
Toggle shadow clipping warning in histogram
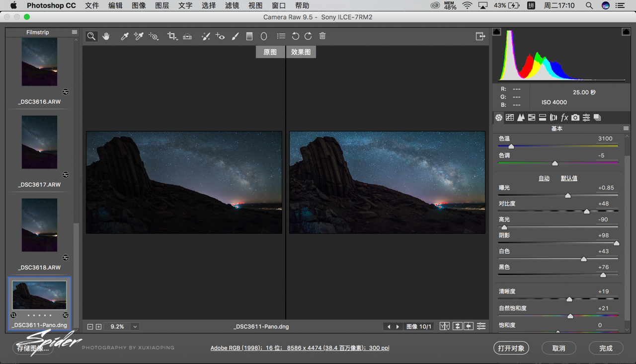pos(496,32)
